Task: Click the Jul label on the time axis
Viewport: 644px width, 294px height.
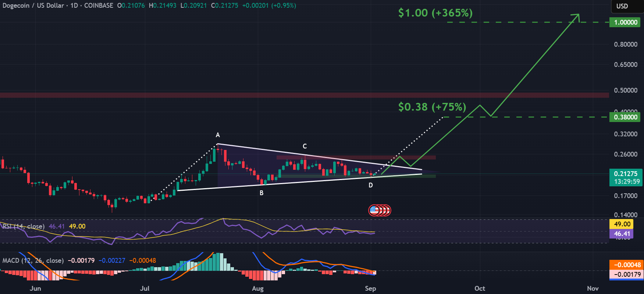Action: 145,288
